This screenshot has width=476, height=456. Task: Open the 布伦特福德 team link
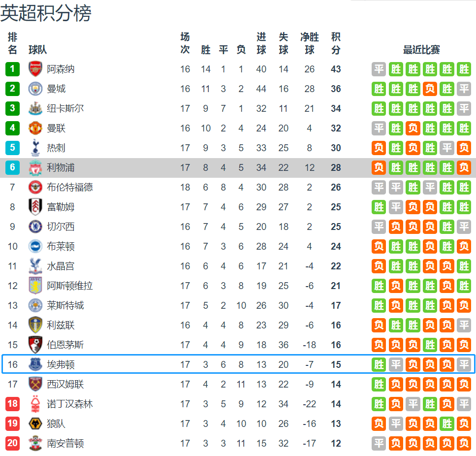[x=70, y=187]
